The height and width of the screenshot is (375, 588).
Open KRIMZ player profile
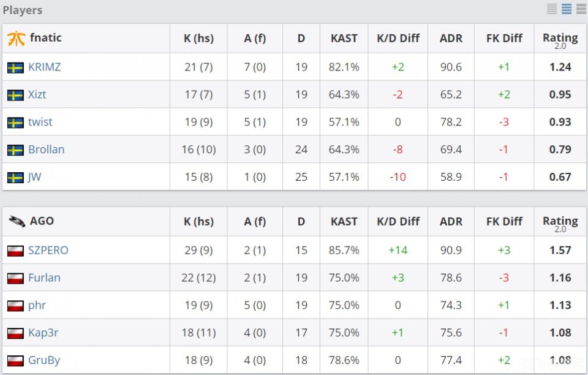[44, 67]
